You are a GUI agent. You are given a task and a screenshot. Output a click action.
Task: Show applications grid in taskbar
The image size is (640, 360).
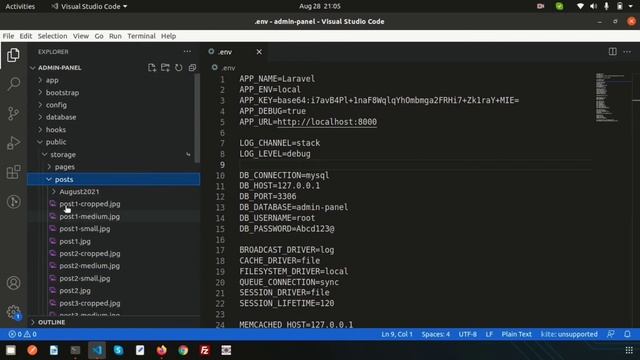point(629,350)
